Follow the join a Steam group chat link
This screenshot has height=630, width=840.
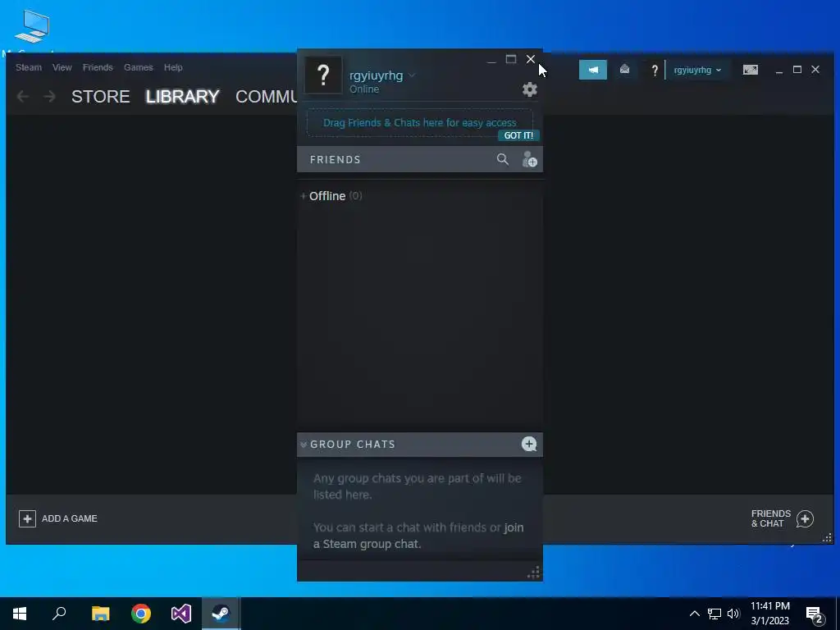[418, 536]
